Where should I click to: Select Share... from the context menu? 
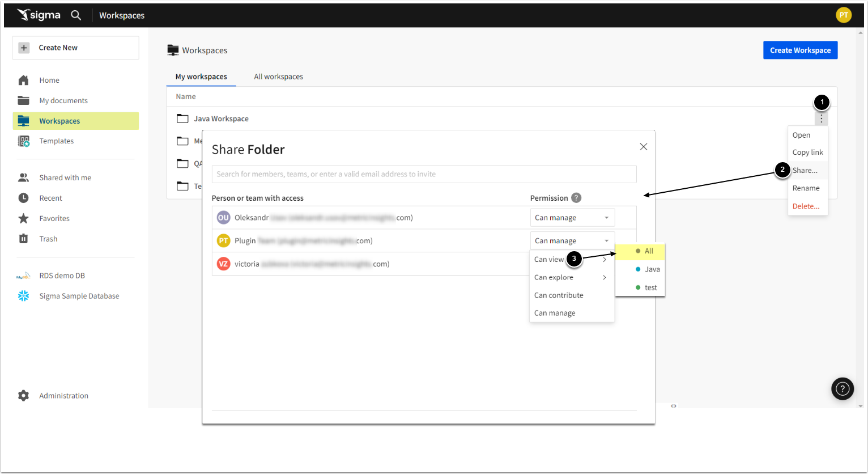point(807,170)
